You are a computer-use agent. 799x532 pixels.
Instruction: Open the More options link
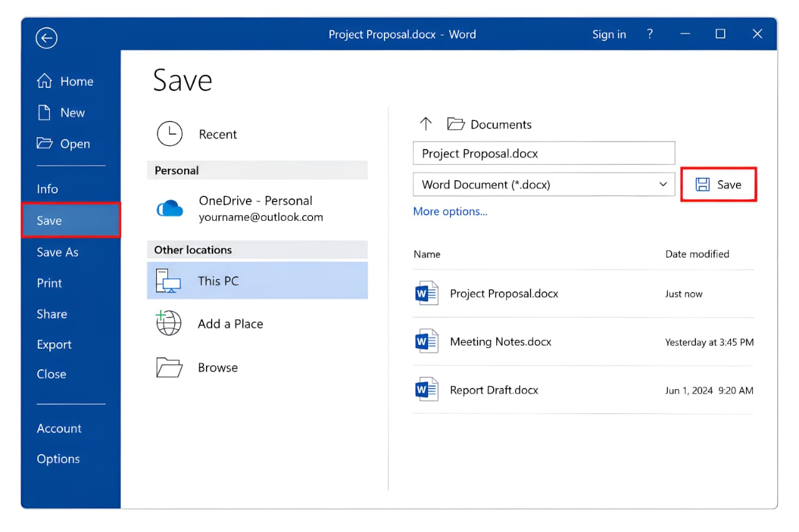(450, 211)
